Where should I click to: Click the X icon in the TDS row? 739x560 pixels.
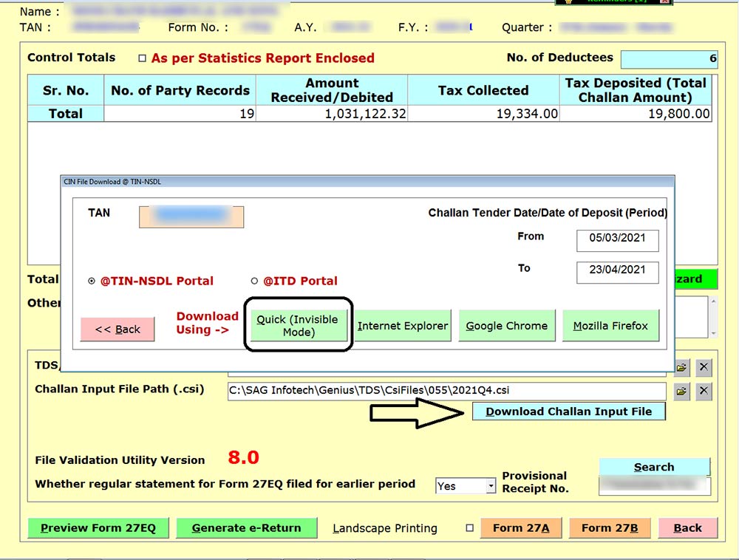pyautogui.click(x=704, y=367)
